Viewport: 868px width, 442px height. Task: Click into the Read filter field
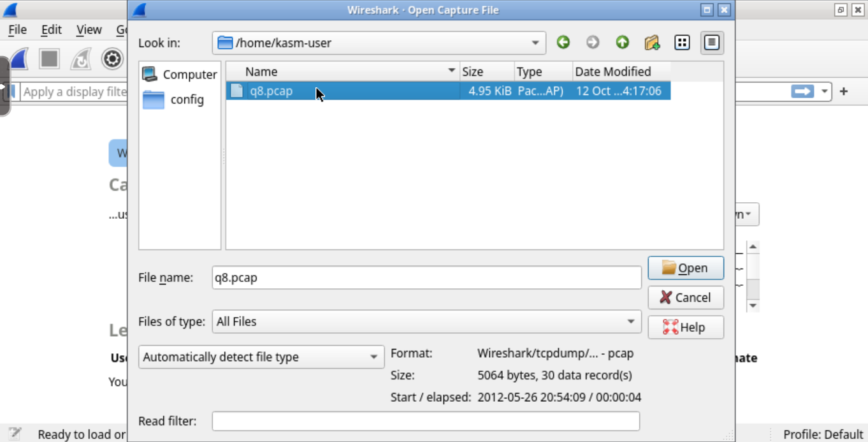tap(425, 421)
